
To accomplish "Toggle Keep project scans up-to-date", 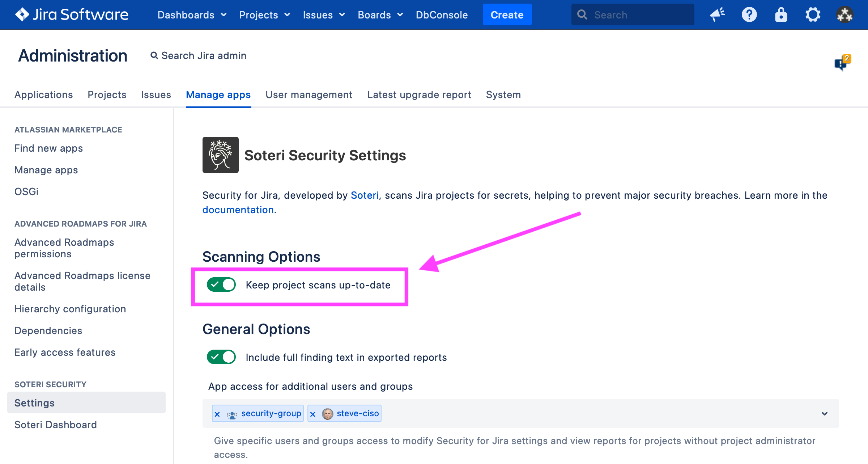I will point(221,285).
